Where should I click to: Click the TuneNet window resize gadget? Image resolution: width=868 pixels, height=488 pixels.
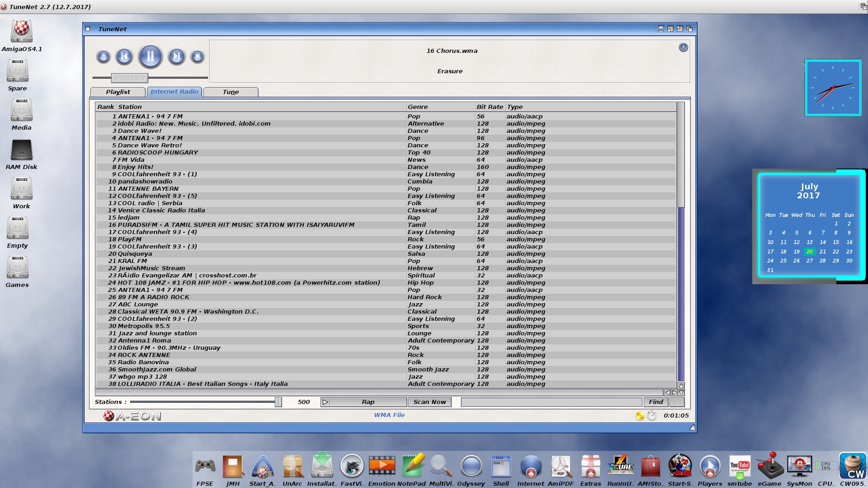692,427
